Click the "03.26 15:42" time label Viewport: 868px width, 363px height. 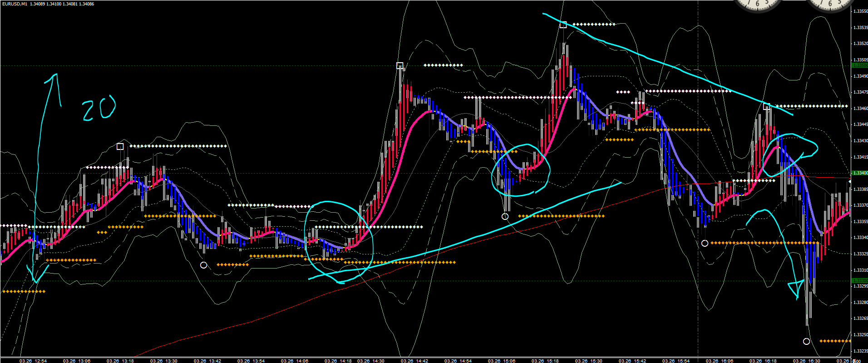pos(632,361)
